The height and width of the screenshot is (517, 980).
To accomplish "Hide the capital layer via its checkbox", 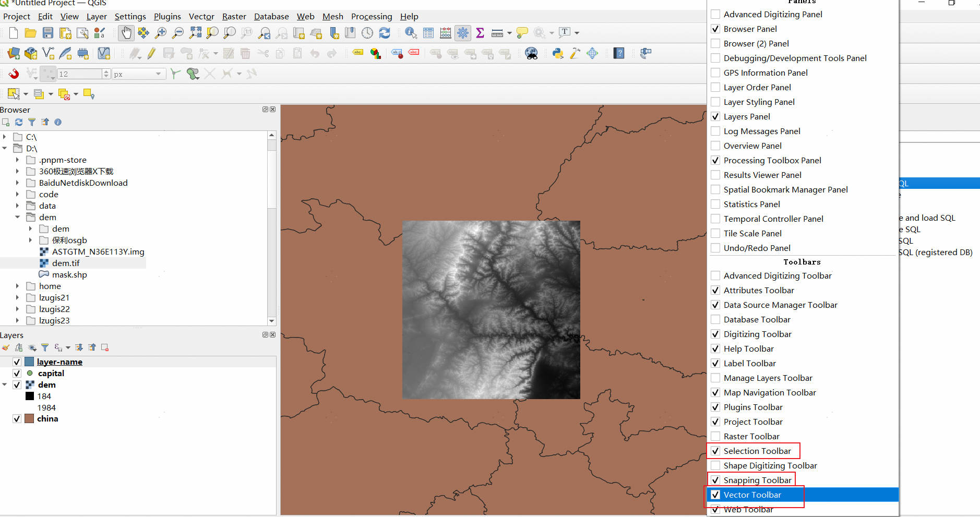I will (17, 373).
